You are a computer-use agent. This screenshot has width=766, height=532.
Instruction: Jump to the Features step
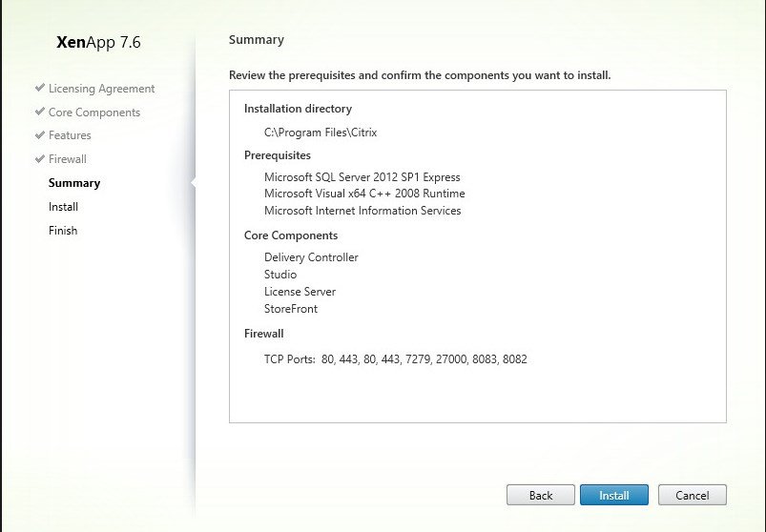pos(70,135)
